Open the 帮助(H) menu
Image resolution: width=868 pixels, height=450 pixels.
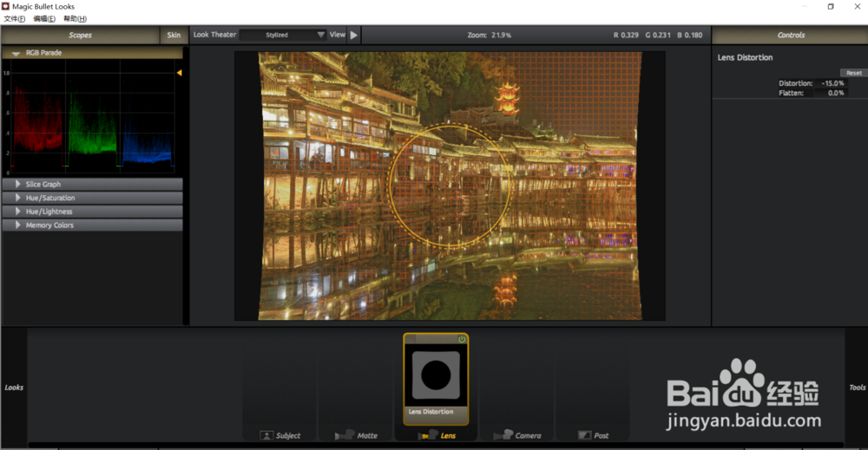pyautogui.click(x=75, y=19)
